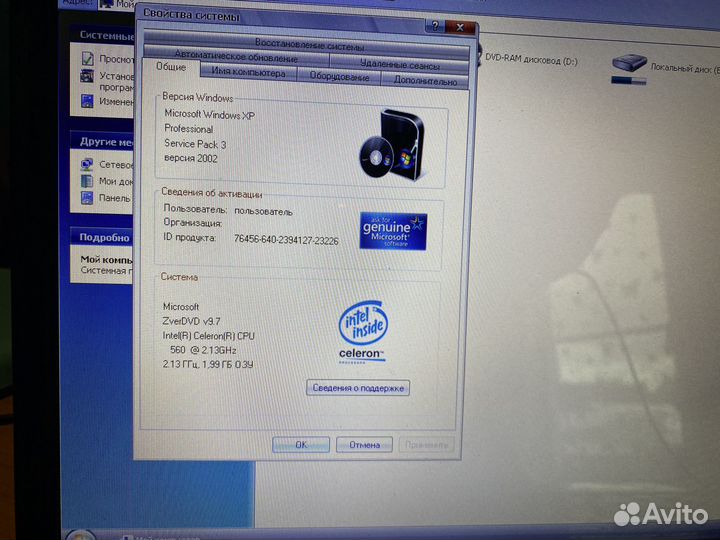Collapse the Системные tasks pane header
720x540 pixels.
(x=104, y=35)
